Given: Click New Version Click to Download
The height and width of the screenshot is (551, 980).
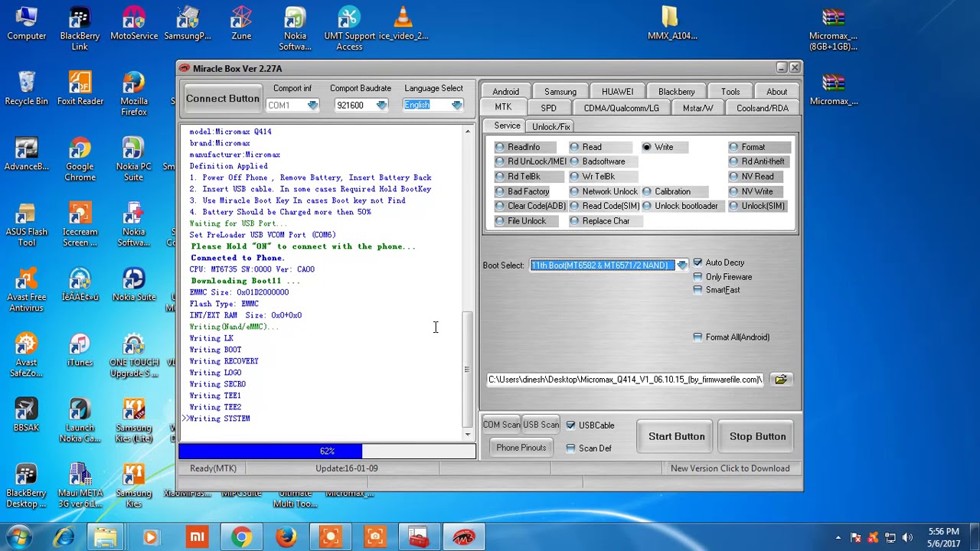Looking at the screenshot, I should coord(730,468).
